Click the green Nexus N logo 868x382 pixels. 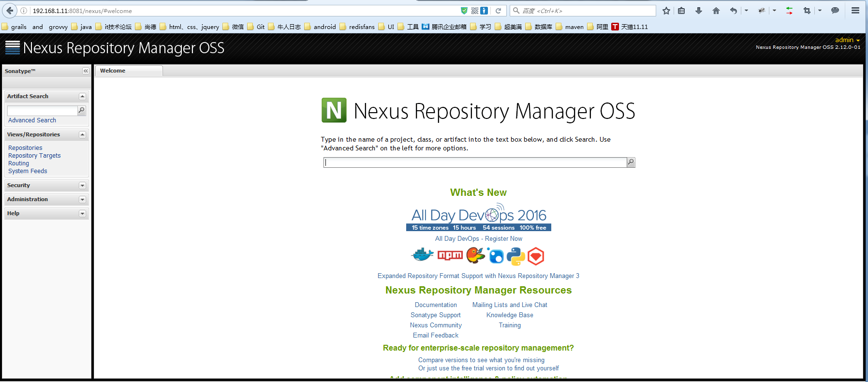click(334, 110)
